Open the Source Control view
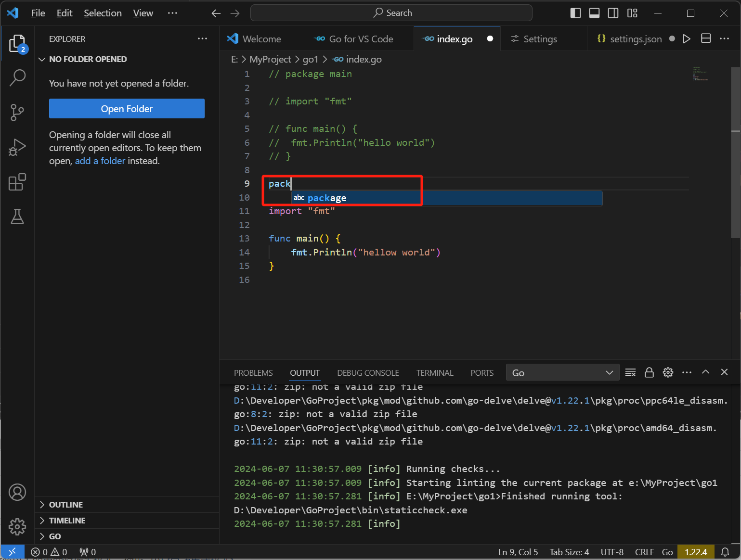Screen dimensions: 741x560 coord(17,113)
